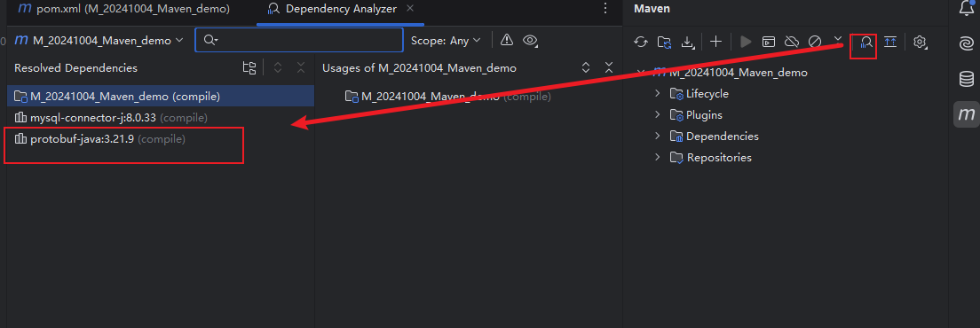980x328 pixels.
Task: Click the Maven tool window sidebar icon
Action: click(x=967, y=114)
